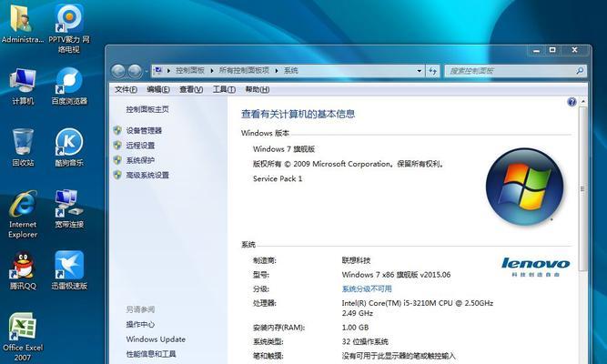This screenshot has height=364, width=607.
Task: Launch 迅雷极速版 desktop shortcut
Action: (69, 270)
